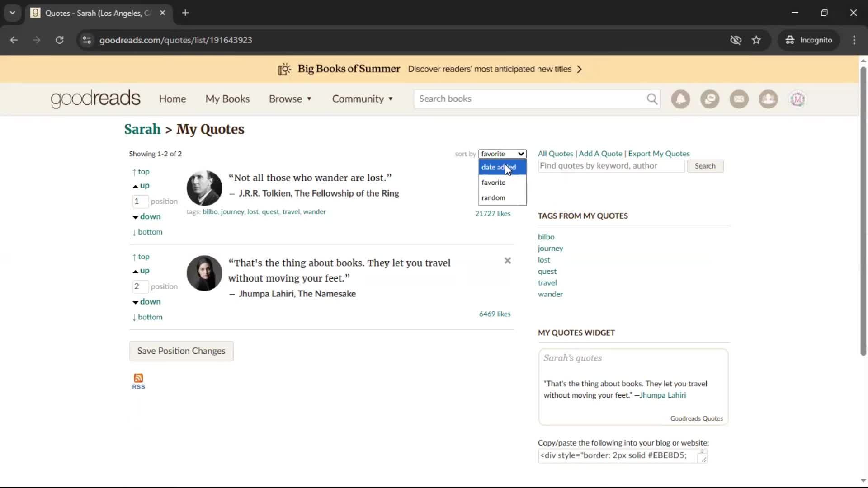Open the 'bilbo' tag in sidebar
The width and height of the screenshot is (868, 488).
[546, 237]
